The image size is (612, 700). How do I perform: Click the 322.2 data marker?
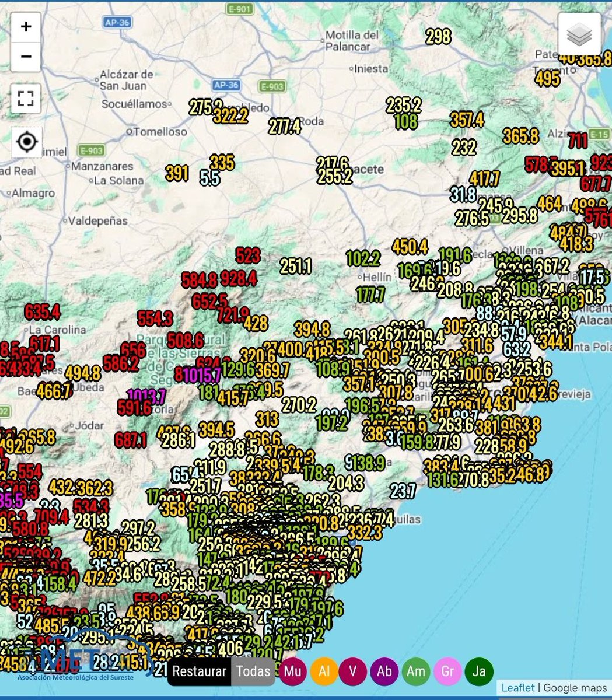tap(230, 116)
